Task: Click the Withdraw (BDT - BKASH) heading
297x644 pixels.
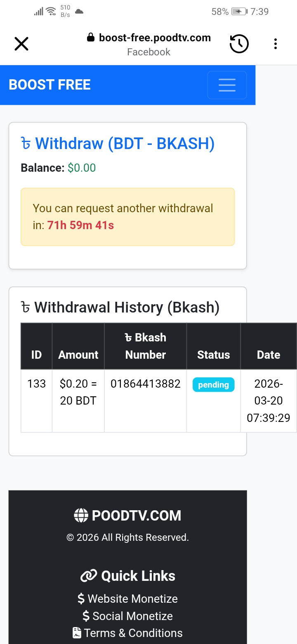Action: click(118, 144)
